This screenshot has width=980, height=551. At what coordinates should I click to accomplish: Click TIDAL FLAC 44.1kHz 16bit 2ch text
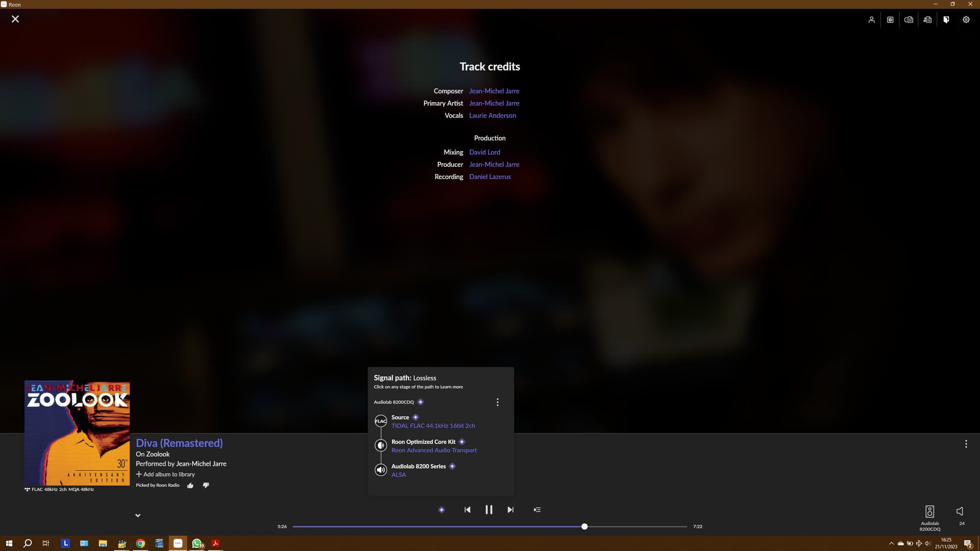tap(433, 425)
